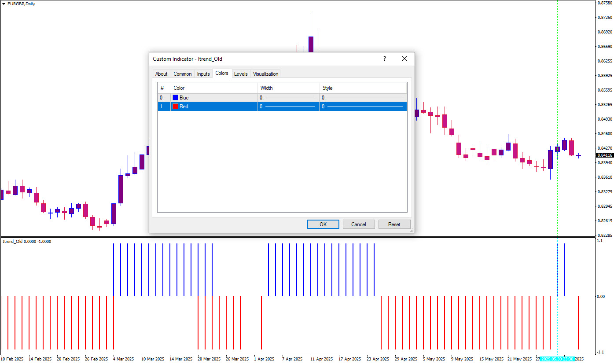Click the Red color swatch in row 1

(176, 107)
